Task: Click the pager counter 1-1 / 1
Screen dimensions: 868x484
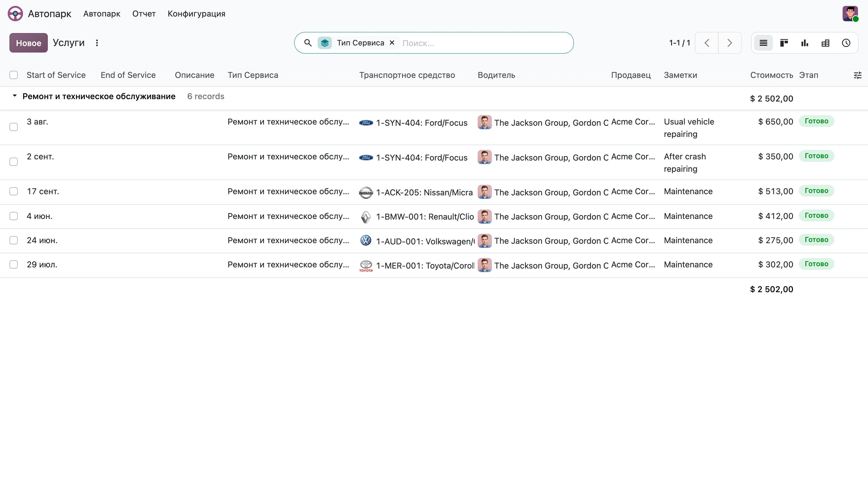Action: click(680, 43)
